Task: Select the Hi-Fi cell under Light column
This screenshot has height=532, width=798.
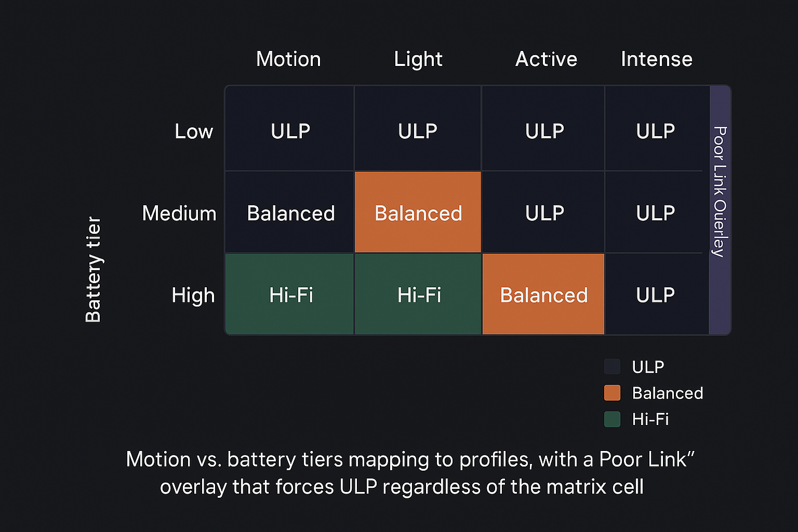Action: point(418,295)
